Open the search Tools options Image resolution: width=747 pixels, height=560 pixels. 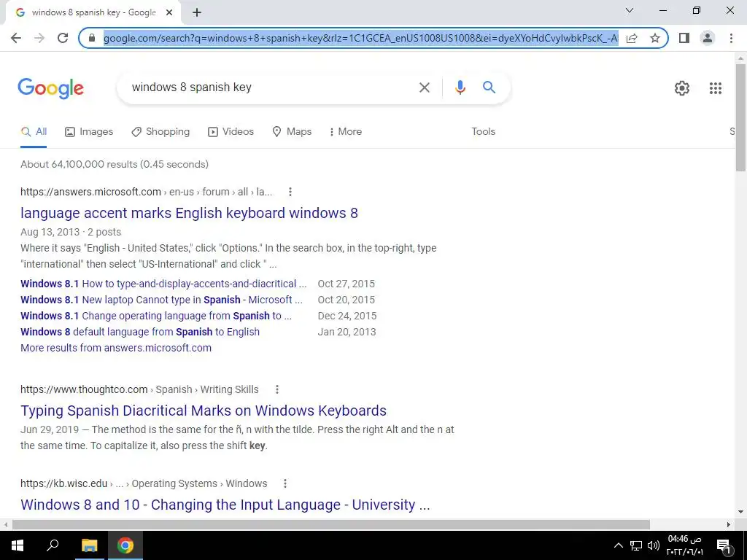pos(483,132)
